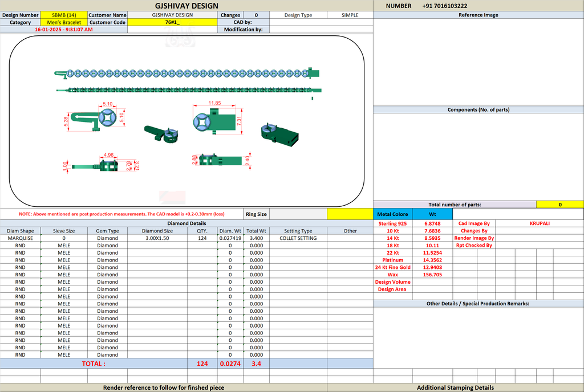Click the 3D hook link perspective render
Screen dimensions: 584x392
[x=161, y=134]
